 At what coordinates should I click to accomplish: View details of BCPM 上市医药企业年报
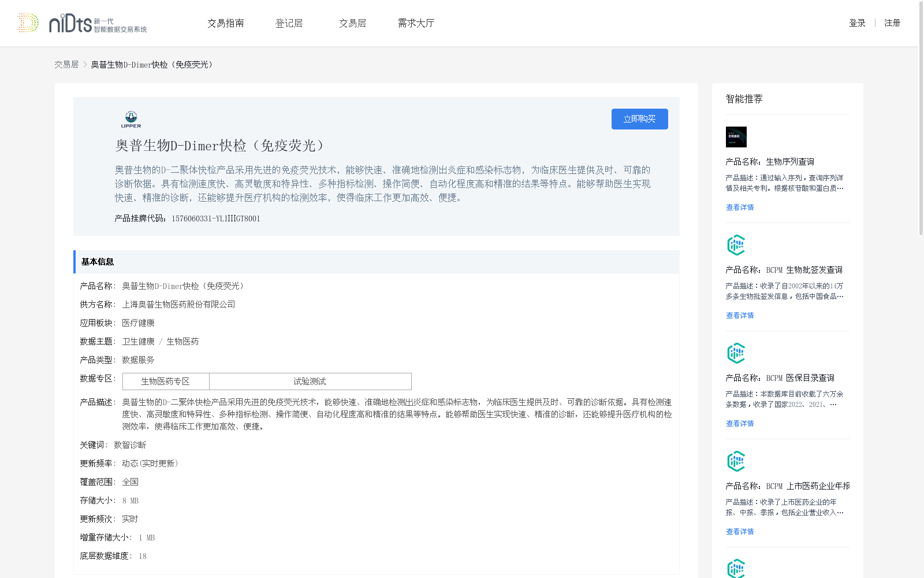pyautogui.click(x=740, y=532)
